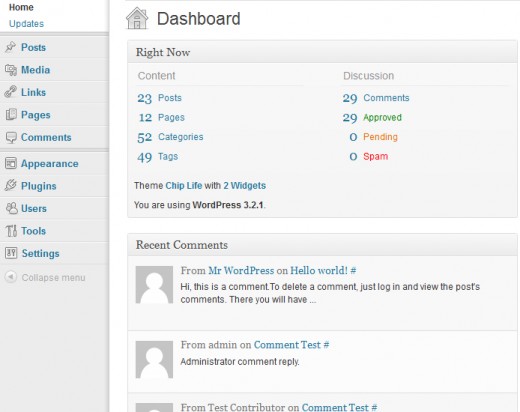
Task: Click the Settings icon in sidebar
Action: (x=11, y=253)
